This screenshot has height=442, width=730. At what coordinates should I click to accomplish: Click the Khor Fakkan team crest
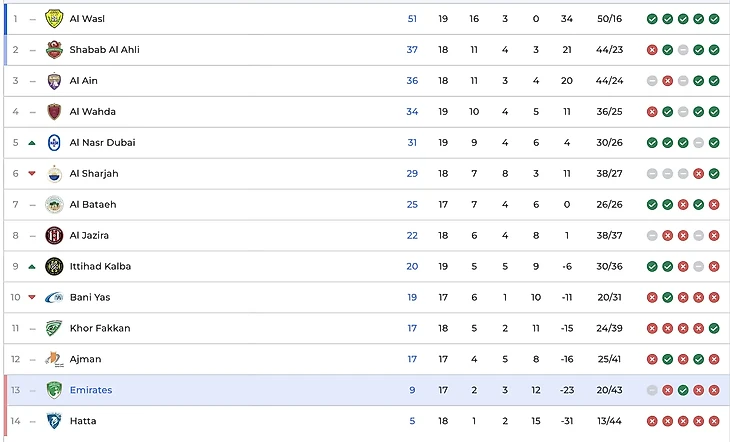point(54,328)
